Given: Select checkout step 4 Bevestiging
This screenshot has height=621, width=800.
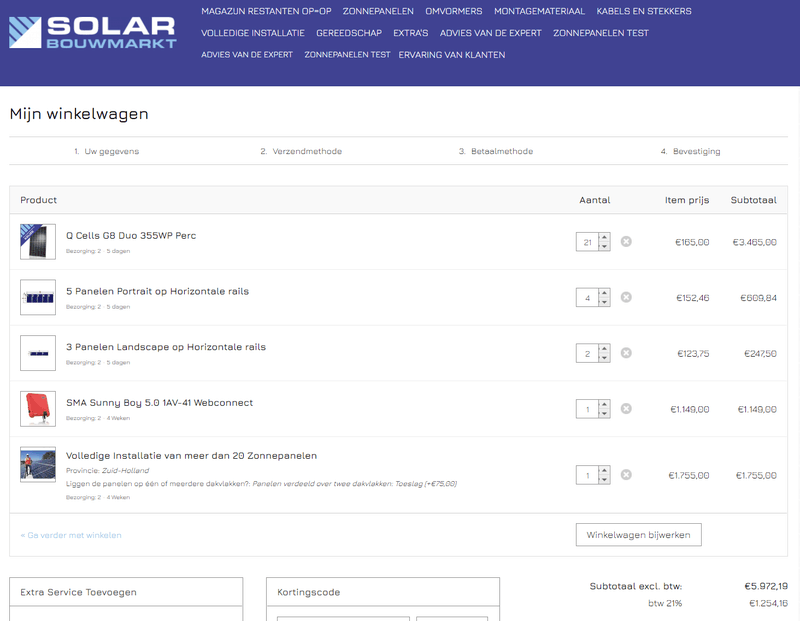Looking at the screenshot, I should [x=691, y=152].
